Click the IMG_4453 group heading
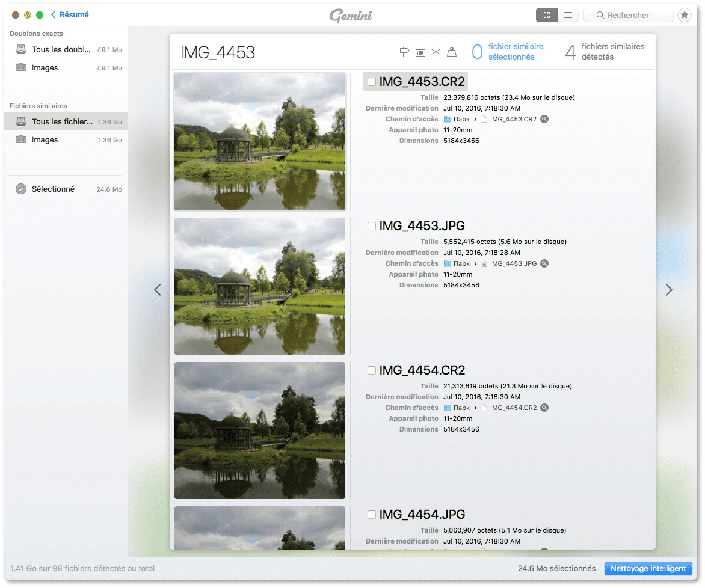 (218, 52)
